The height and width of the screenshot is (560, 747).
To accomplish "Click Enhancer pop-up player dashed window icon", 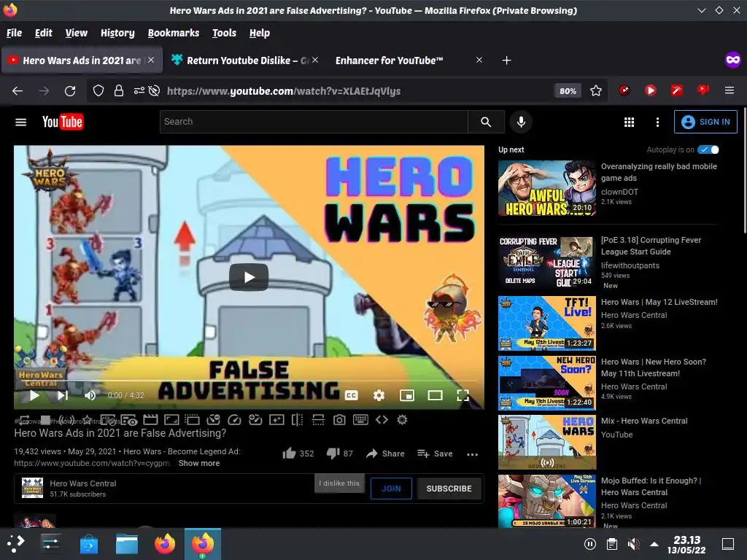I will coord(193,420).
